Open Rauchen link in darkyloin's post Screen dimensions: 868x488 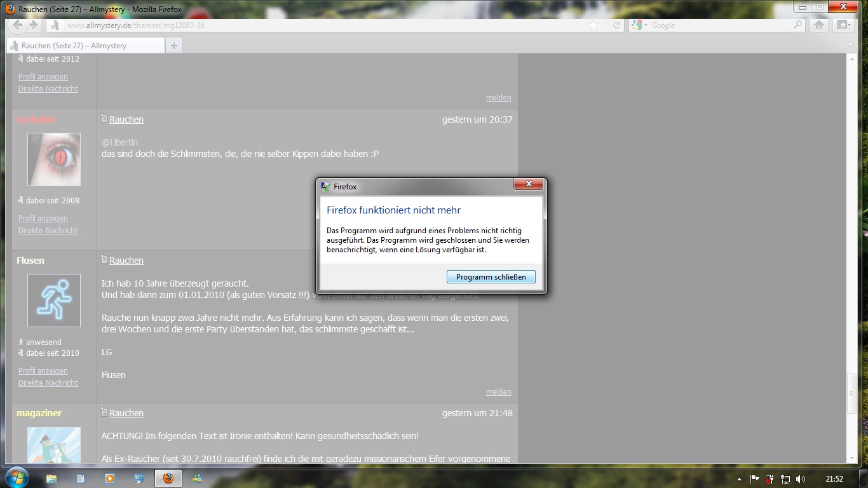pos(126,119)
